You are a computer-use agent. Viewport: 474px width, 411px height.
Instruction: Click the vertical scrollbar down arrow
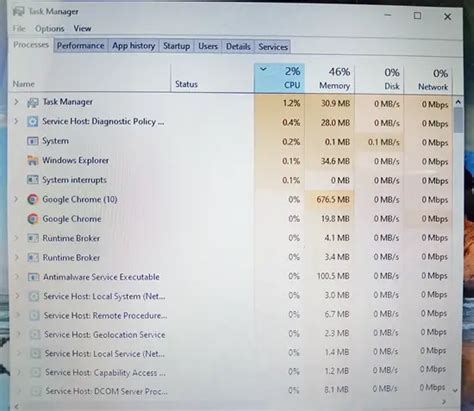click(x=455, y=390)
